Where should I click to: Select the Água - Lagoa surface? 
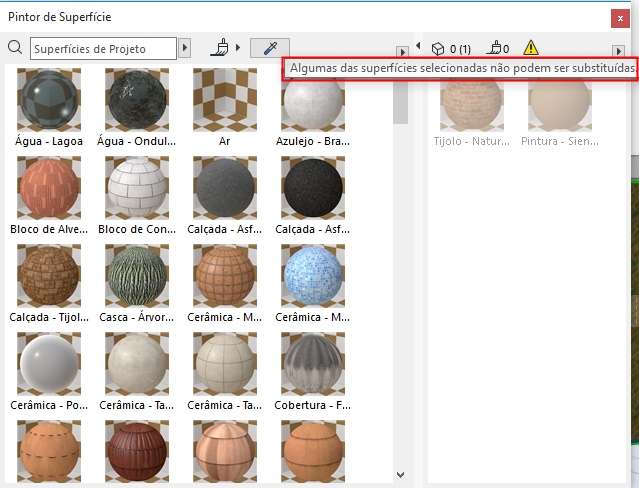(49, 100)
